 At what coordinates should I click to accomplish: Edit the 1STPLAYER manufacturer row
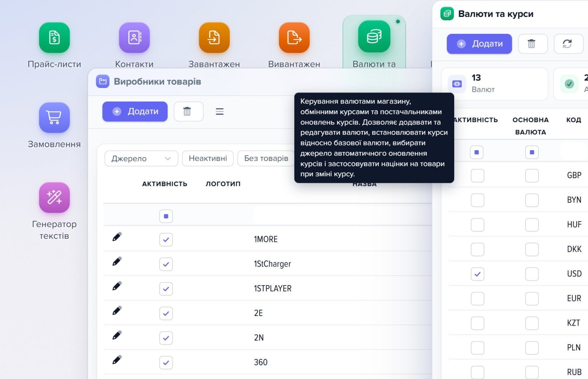[117, 286]
